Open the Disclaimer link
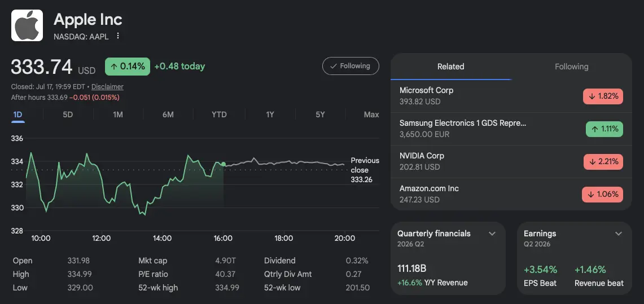Screen dimensions: 644x304 coord(107,87)
